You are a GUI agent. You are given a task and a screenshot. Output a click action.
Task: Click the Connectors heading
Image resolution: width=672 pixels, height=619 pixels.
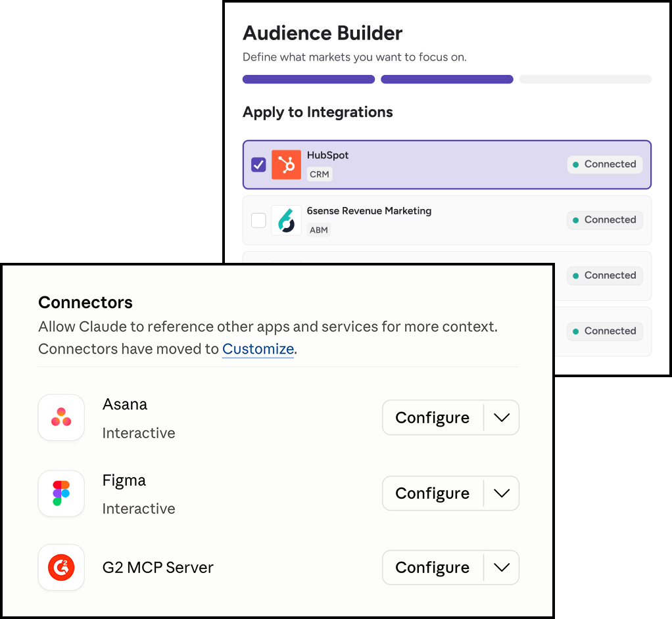(85, 302)
